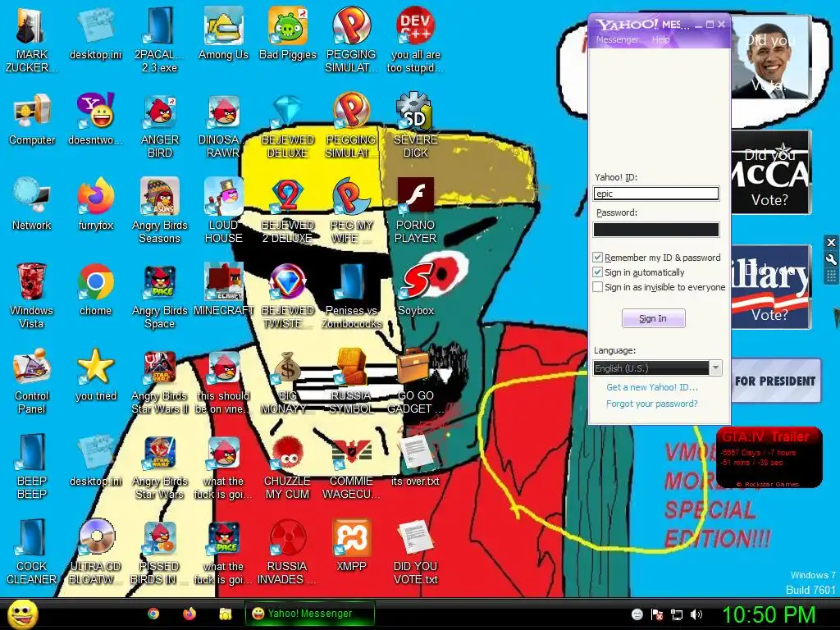The width and height of the screenshot is (840, 630).
Task: Close the Hillary gadget with the X
Action: (831, 243)
